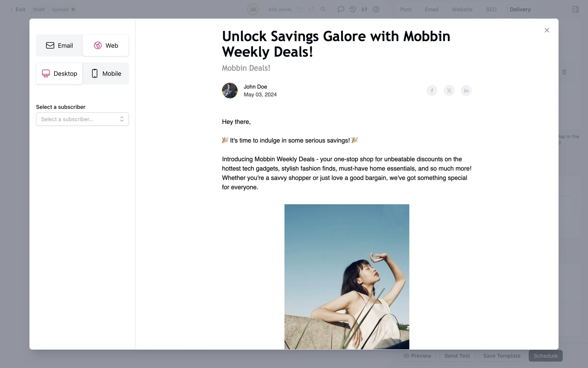Viewport: 588px width, 368px height.
Task: Click the help question mark icon
Action: tap(376, 9)
